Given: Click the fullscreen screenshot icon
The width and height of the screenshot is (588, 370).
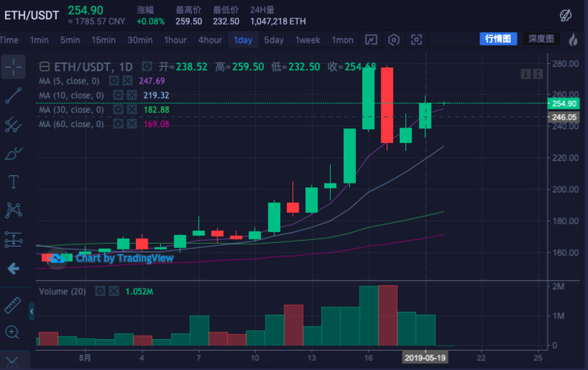Looking at the screenshot, I should click(x=417, y=40).
